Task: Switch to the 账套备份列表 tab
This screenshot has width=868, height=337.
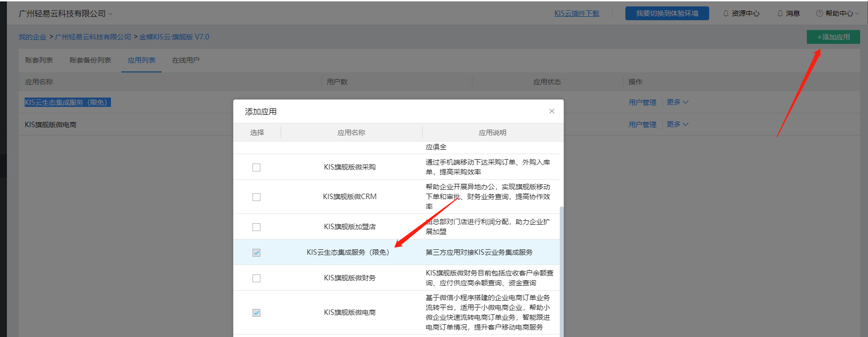Action: pyautogui.click(x=90, y=60)
